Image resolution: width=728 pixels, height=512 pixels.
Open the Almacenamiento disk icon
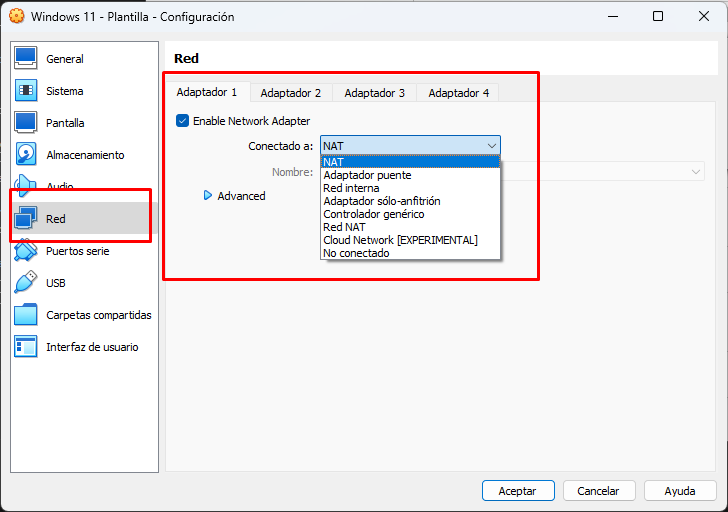(x=26, y=155)
